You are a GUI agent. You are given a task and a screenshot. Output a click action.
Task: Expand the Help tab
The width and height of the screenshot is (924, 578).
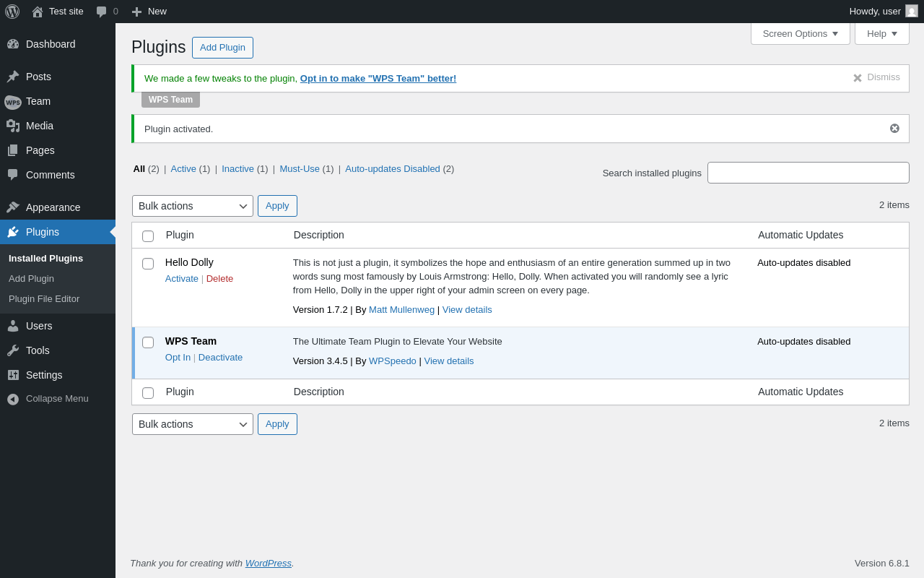point(882,33)
